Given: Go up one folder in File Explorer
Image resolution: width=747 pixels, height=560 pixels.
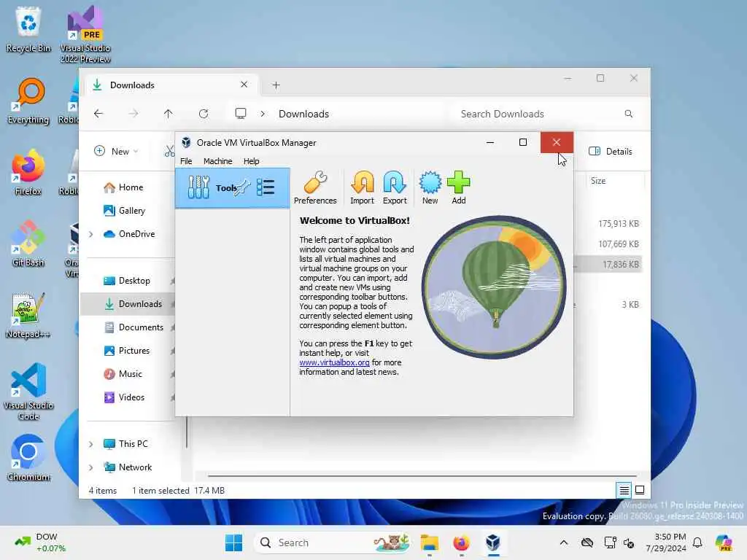Looking at the screenshot, I should pyautogui.click(x=169, y=113).
